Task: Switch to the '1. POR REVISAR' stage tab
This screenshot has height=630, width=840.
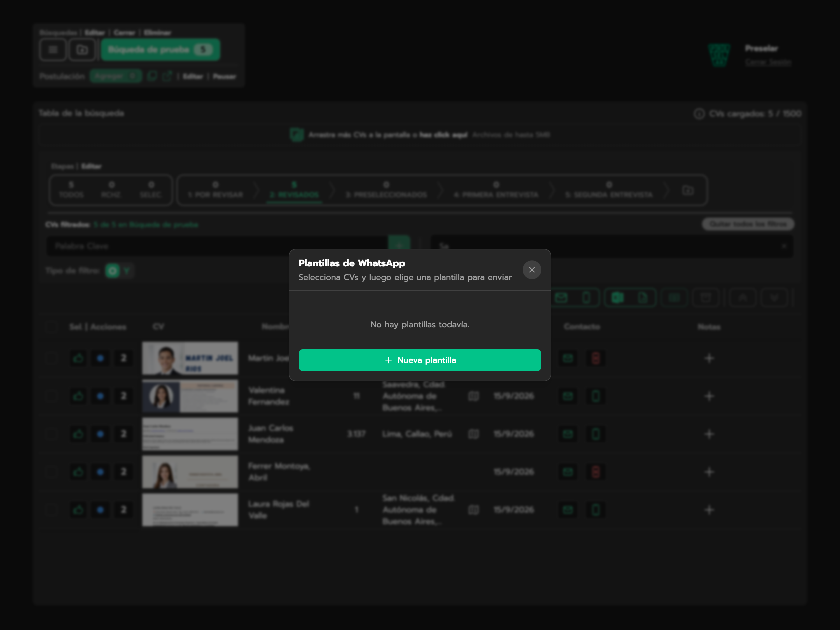Action: coord(215,190)
